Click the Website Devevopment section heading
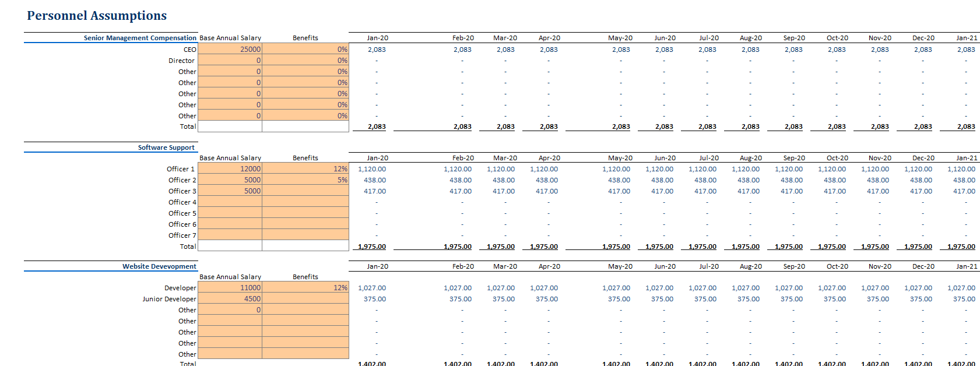980x366 pixels. coord(159,266)
